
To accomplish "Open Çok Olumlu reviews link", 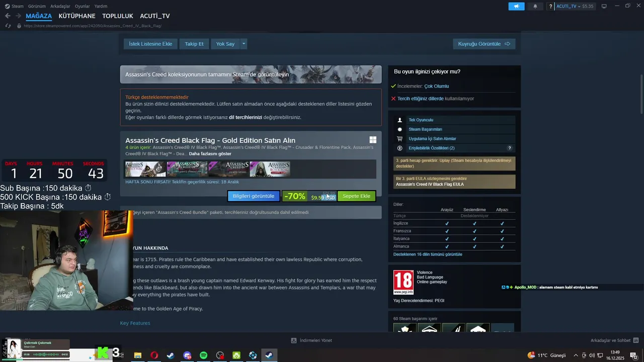I will [436, 86].
